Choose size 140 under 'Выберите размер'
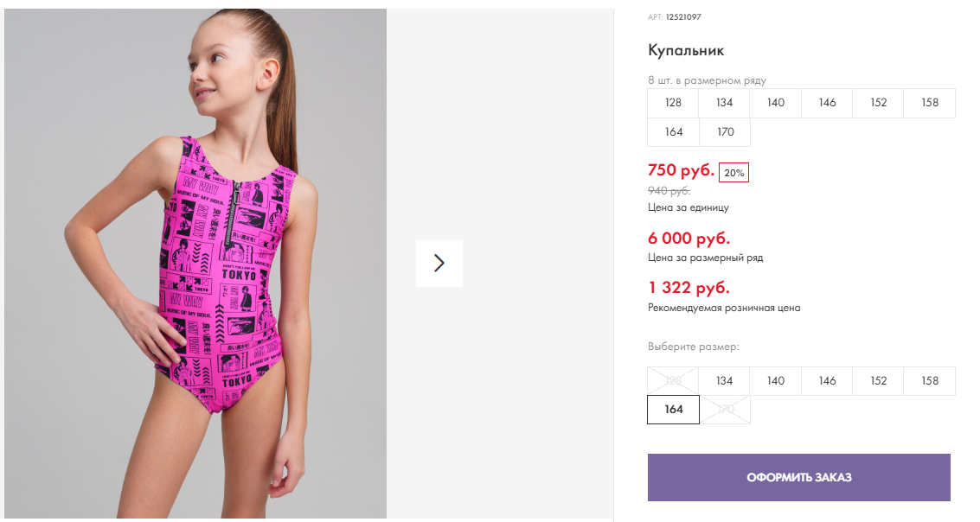 pyautogui.click(x=776, y=381)
